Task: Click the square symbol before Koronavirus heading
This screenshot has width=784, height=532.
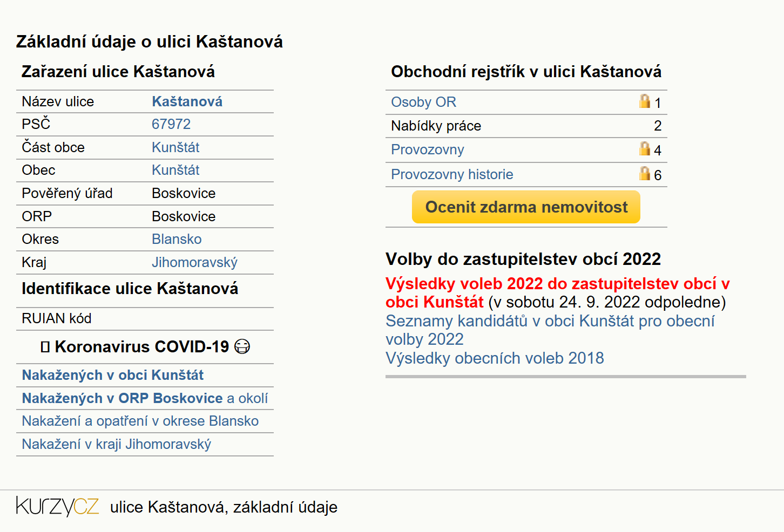Action: click(45, 347)
